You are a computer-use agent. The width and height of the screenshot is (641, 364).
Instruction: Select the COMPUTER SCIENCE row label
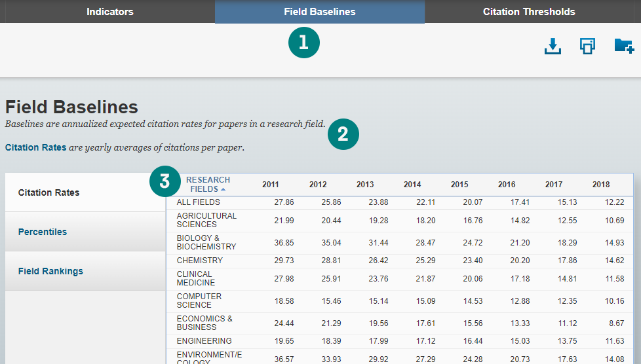199,300
